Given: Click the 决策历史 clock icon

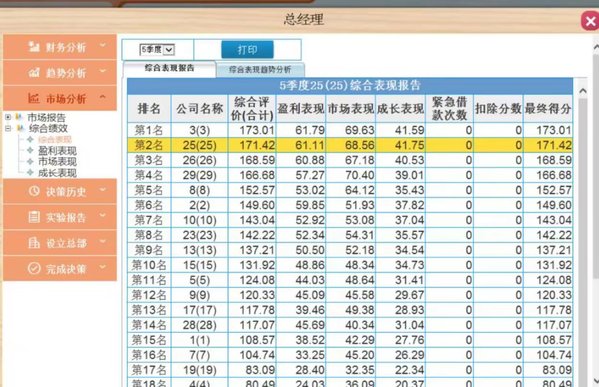Looking at the screenshot, I should (x=34, y=191).
